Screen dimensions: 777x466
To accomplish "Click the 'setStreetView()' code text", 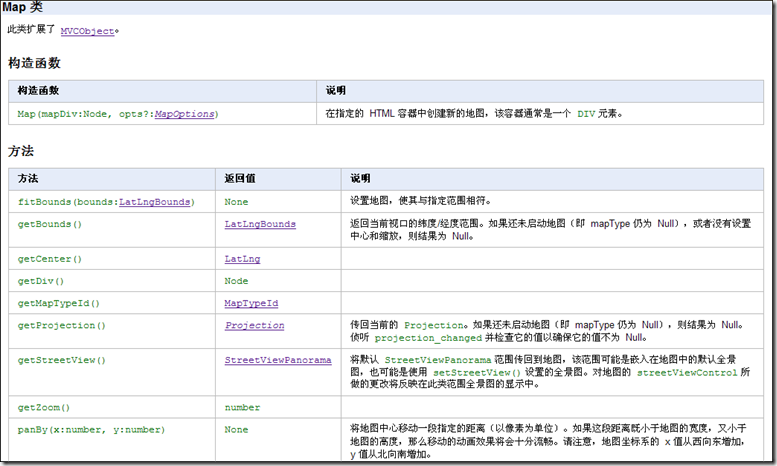I will click(477, 372).
